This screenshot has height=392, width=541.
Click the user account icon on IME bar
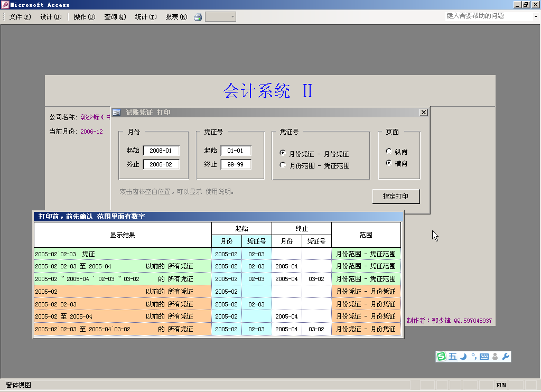(495, 357)
